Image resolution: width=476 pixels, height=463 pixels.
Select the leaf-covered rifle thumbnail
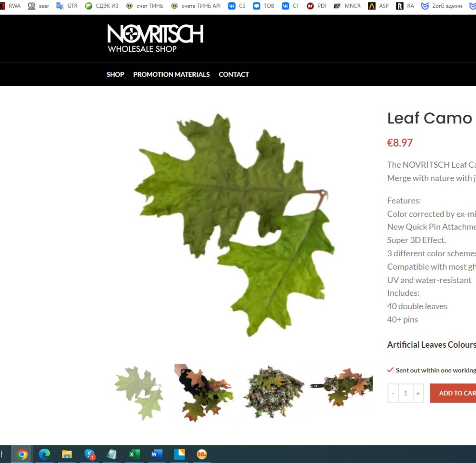pos(341,387)
